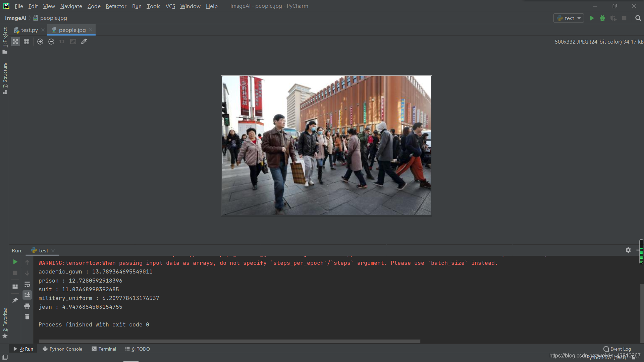Image resolution: width=644 pixels, height=362 pixels.
Task: Open the Terminal tool window
Action: (x=104, y=349)
